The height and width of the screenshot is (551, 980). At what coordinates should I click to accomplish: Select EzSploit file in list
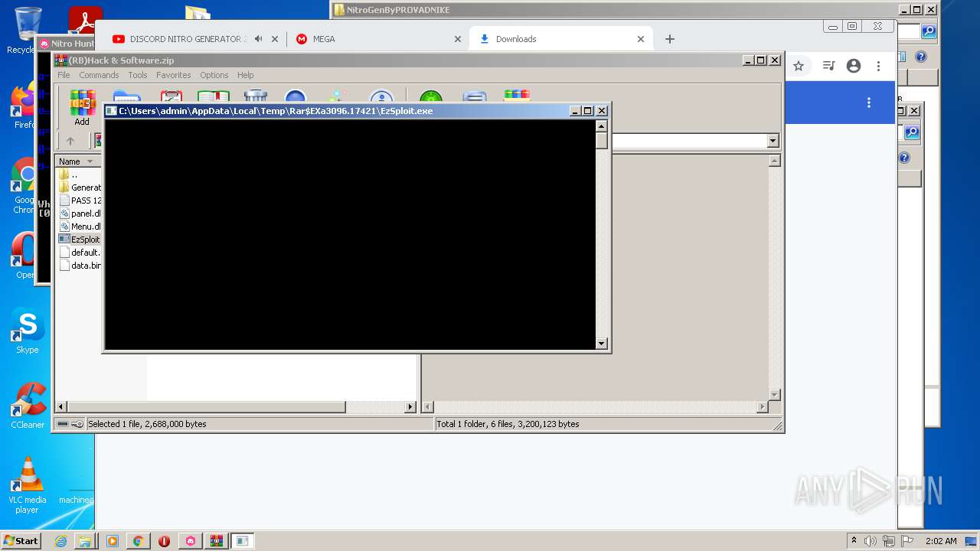80,240
